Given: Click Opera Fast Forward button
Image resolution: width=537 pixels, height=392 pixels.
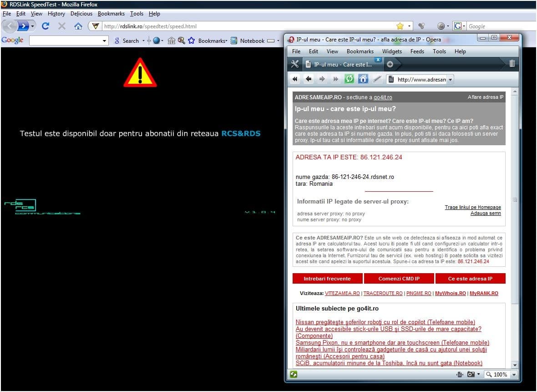Looking at the screenshot, I should tap(336, 79).
